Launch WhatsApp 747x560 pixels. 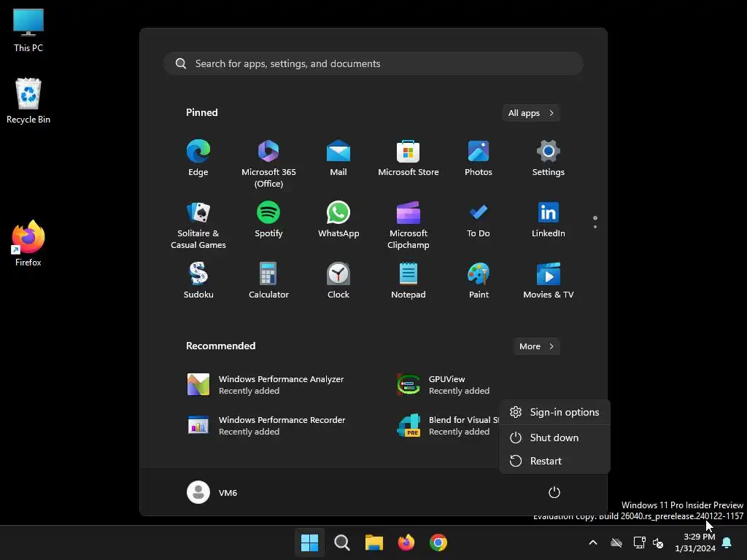338,219
